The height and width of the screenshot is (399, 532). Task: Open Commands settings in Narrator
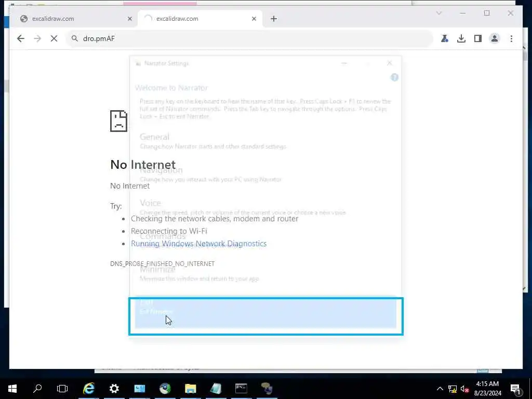pyautogui.click(x=265, y=240)
